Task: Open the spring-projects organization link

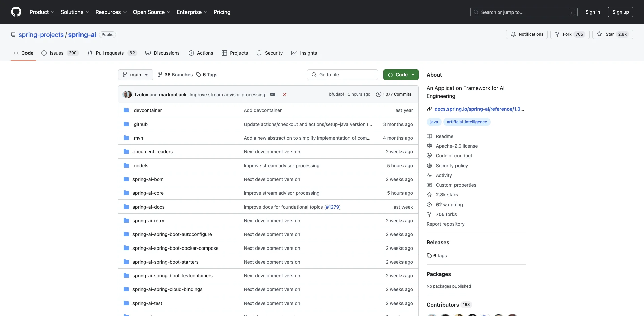Action: 41,35
